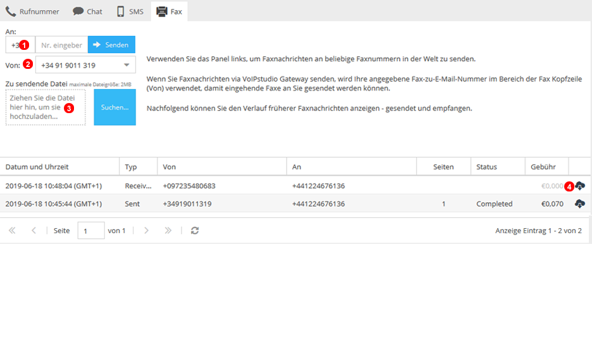The image size is (592, 364).
Task: Jump to last page of fax history
Action: click(x=168, y=231)
